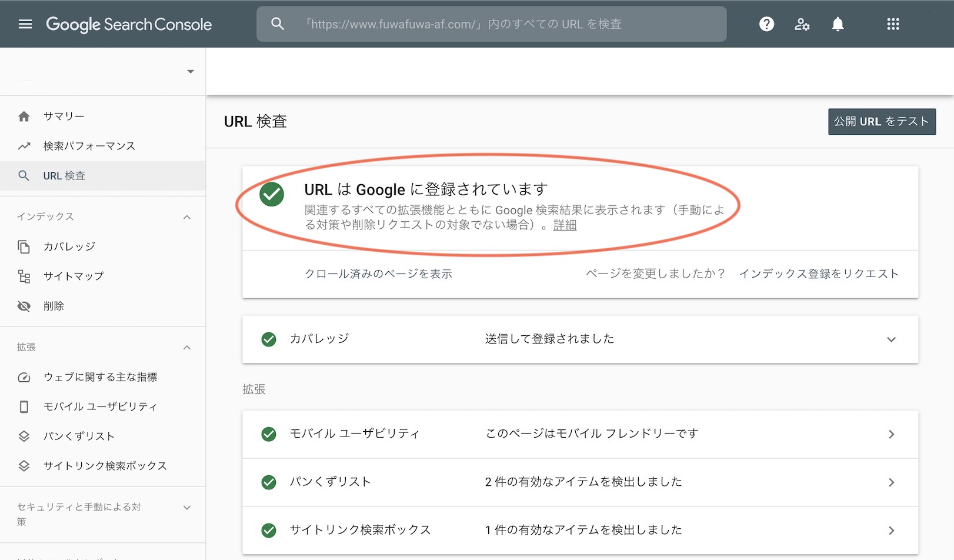Click the help question mark icon
Viewport: 954px width, 560px height.
pyautogui.click(x=766, y=24)
